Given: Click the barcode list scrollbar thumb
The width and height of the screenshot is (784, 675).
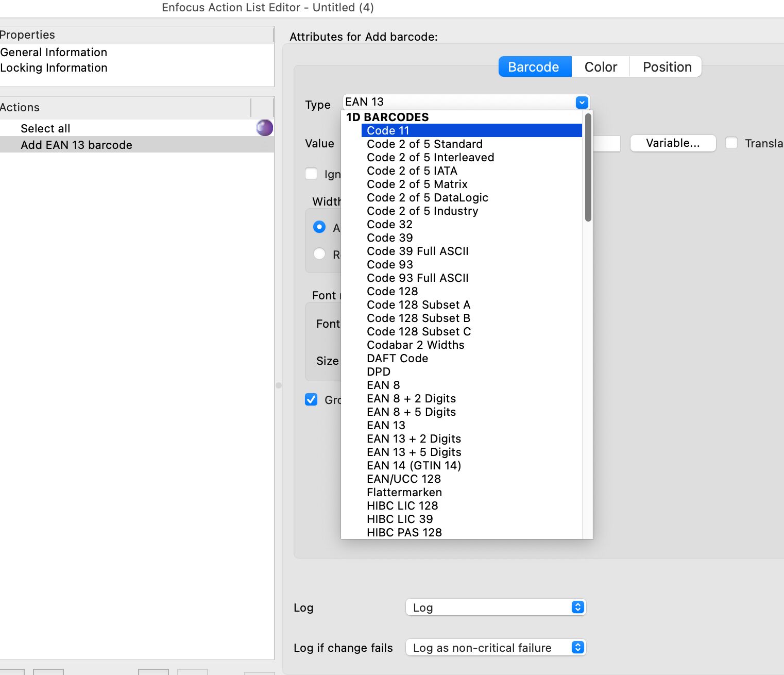Looking at the screenshot, I should 588,167.
